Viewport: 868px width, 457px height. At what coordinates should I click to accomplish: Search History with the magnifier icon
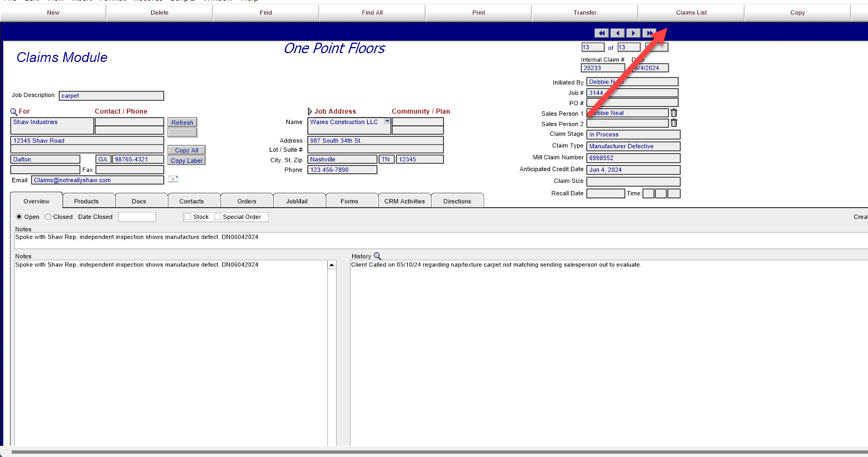[378, 256]
